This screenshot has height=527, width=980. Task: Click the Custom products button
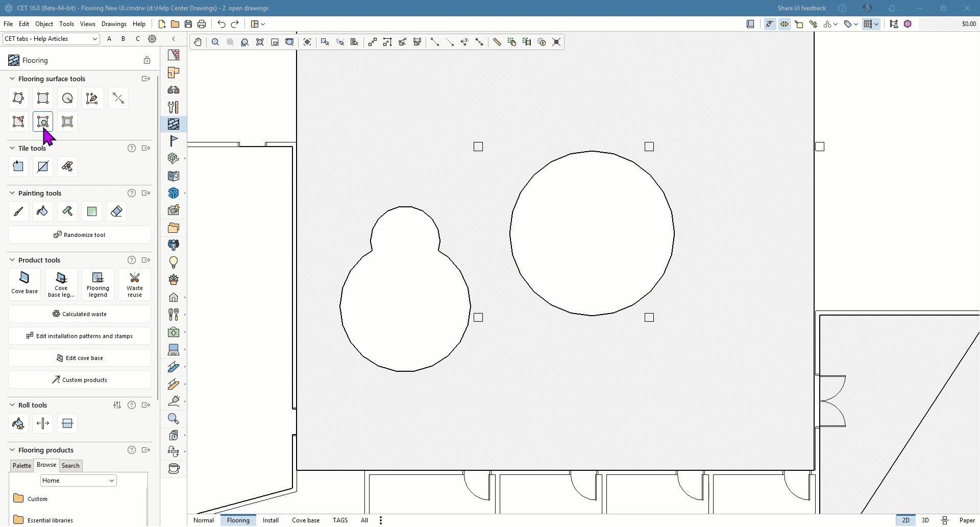(80, 380)
